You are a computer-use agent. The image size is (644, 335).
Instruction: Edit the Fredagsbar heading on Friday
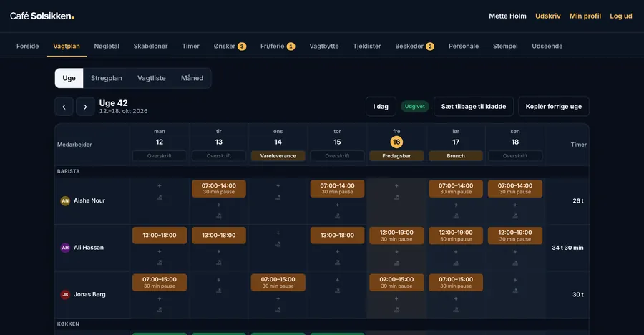[396, 156]
